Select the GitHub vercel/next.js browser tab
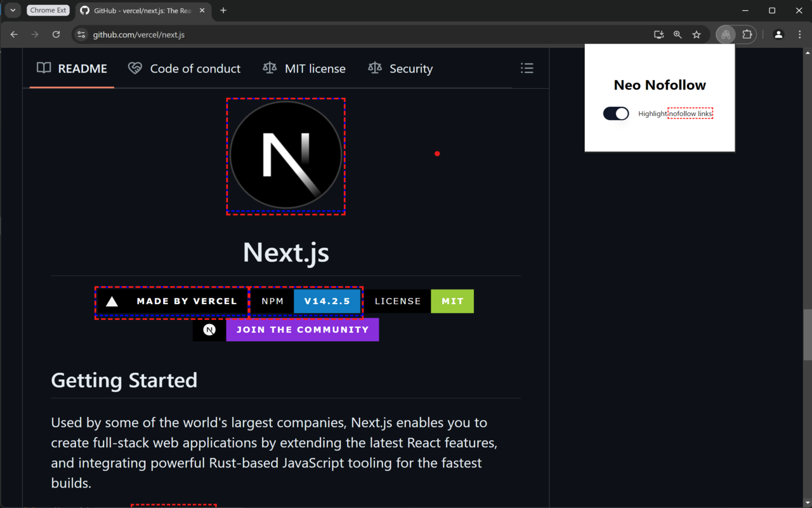 (x=140, y=10)
